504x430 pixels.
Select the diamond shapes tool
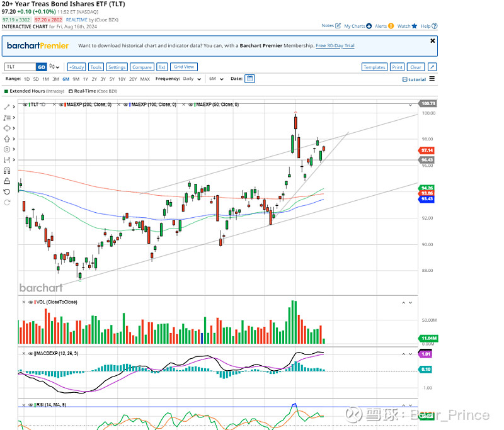pyautogui.click(x=7, y=128)
